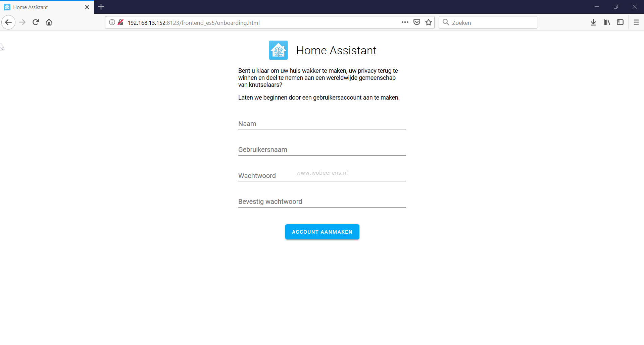This screenshot has width=644, height=345.
Task: Restore down the browser window
Action: [x=616, y=7]
